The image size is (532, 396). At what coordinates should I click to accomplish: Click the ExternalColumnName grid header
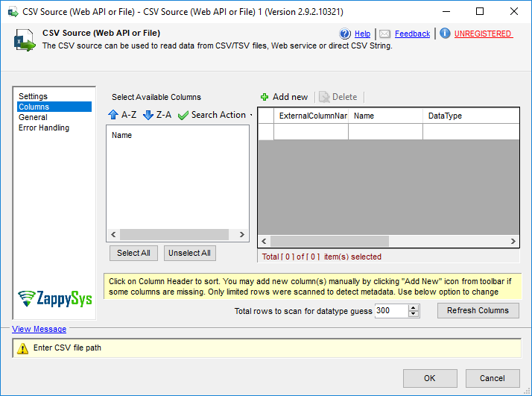[x=311, y=116]
